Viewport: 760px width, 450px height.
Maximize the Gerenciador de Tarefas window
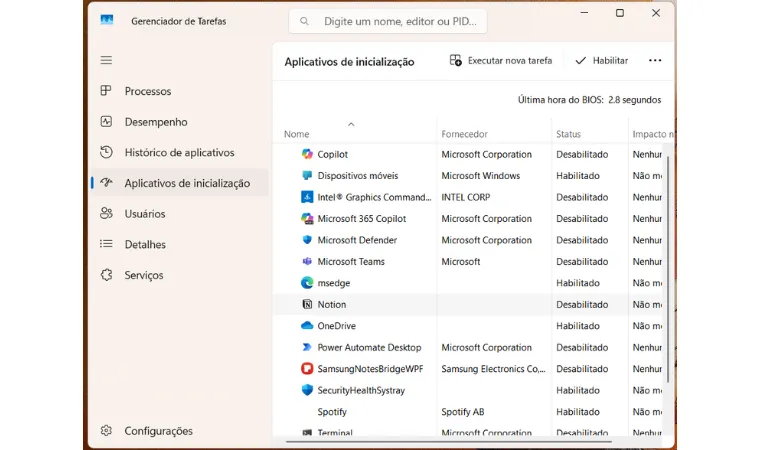tap(619, 13)
